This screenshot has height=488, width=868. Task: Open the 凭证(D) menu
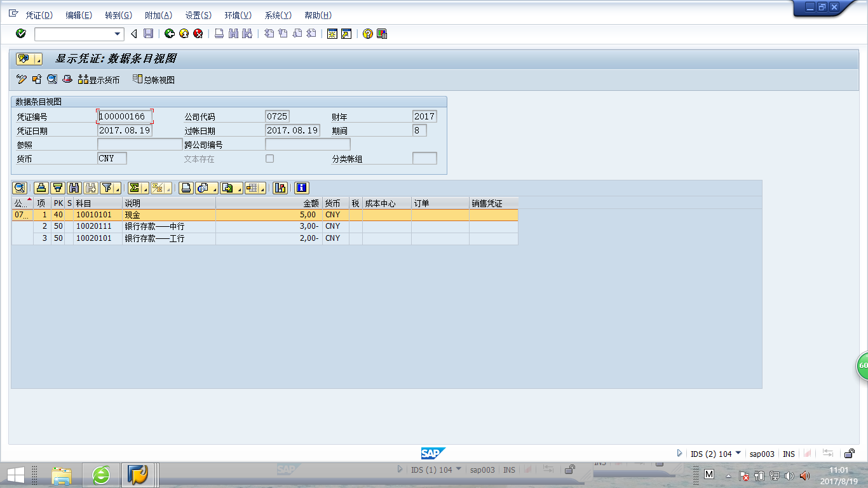(39, 15)
